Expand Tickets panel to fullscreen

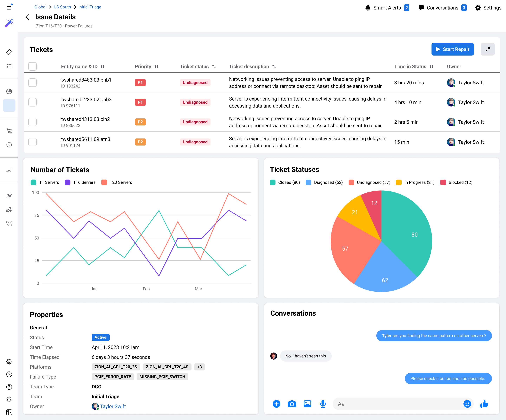point(487,49)
